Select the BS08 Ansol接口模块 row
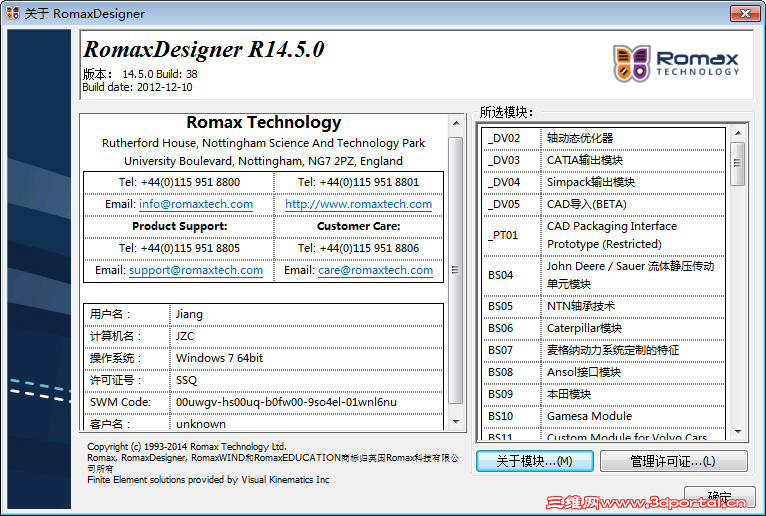The height and width of the screenshot is (516, 766). (604, 372)
